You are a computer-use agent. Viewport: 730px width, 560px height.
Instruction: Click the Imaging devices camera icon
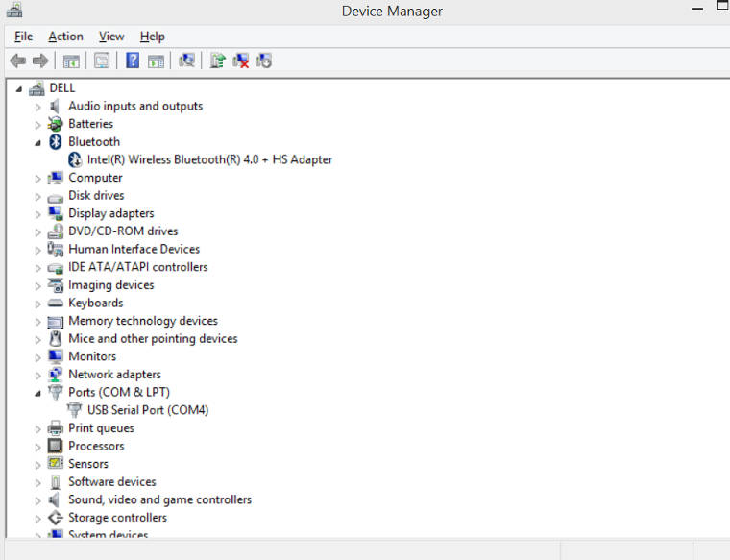pyautogui.click(x=56, y=285)
